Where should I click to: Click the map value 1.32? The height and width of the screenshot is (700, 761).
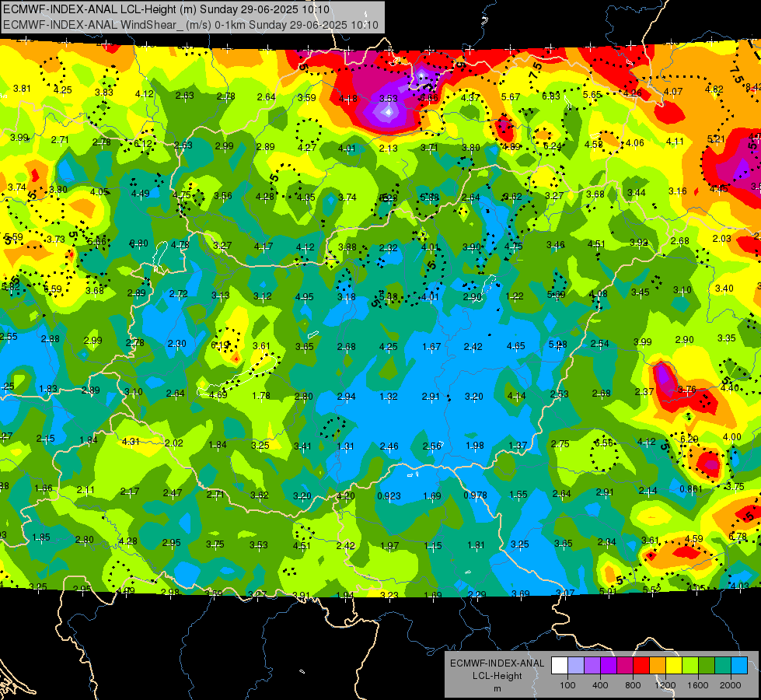(388, 397)
